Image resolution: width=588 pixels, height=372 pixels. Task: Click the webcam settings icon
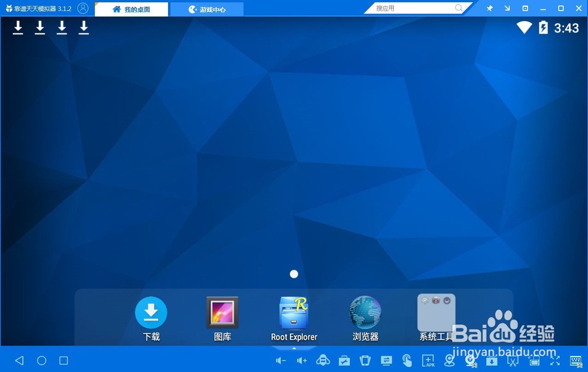click(x=470, y=361)
